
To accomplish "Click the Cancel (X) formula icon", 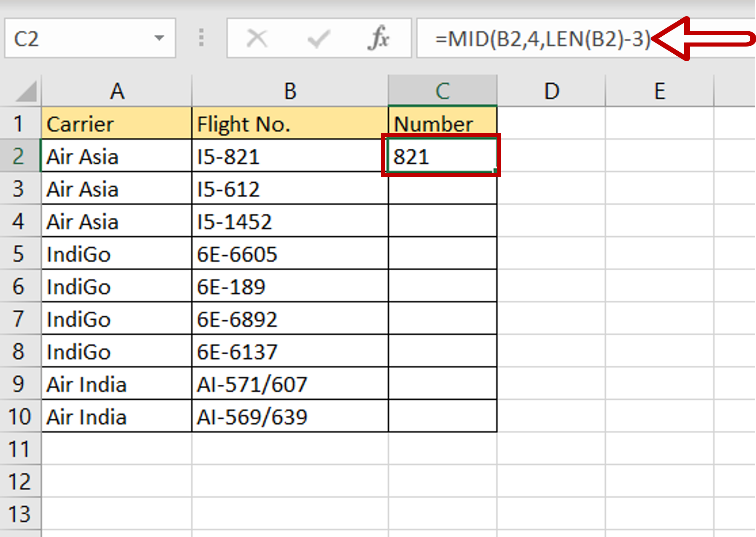I will (257, 39).
